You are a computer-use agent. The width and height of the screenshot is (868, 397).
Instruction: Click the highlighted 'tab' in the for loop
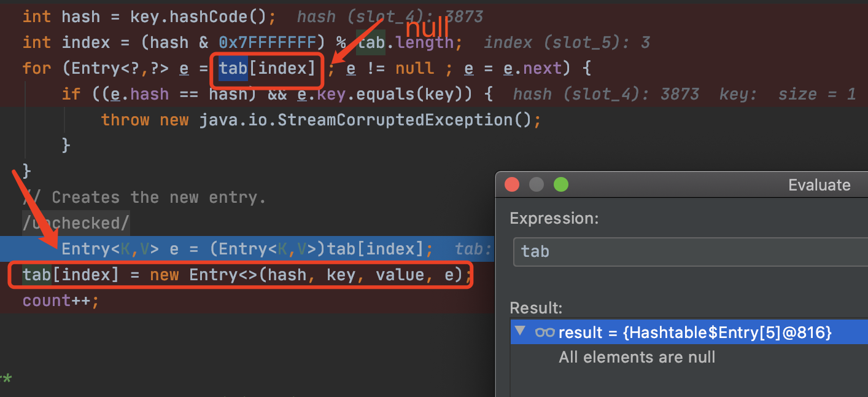[x=233, y=68]
